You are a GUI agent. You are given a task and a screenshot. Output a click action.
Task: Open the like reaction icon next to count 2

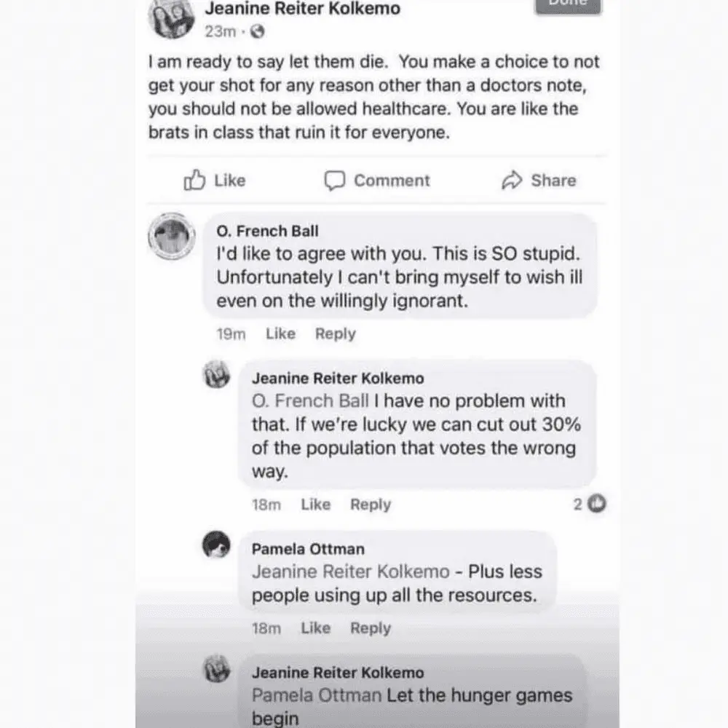point(597,503)
